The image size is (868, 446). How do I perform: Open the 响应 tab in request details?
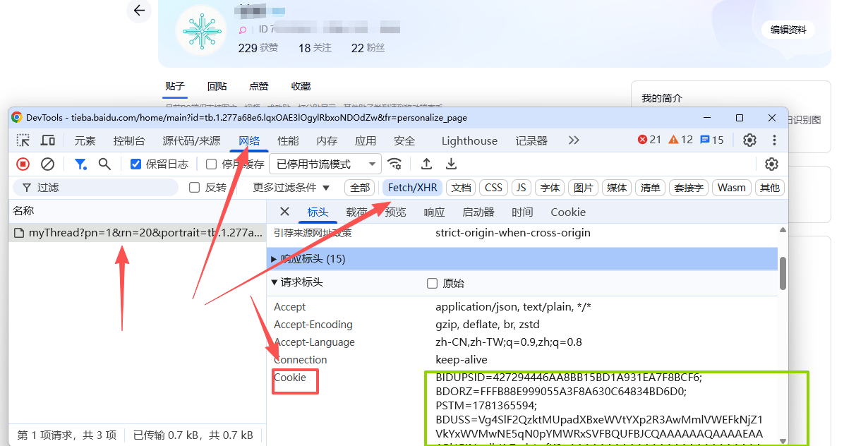tap(434, 212)
